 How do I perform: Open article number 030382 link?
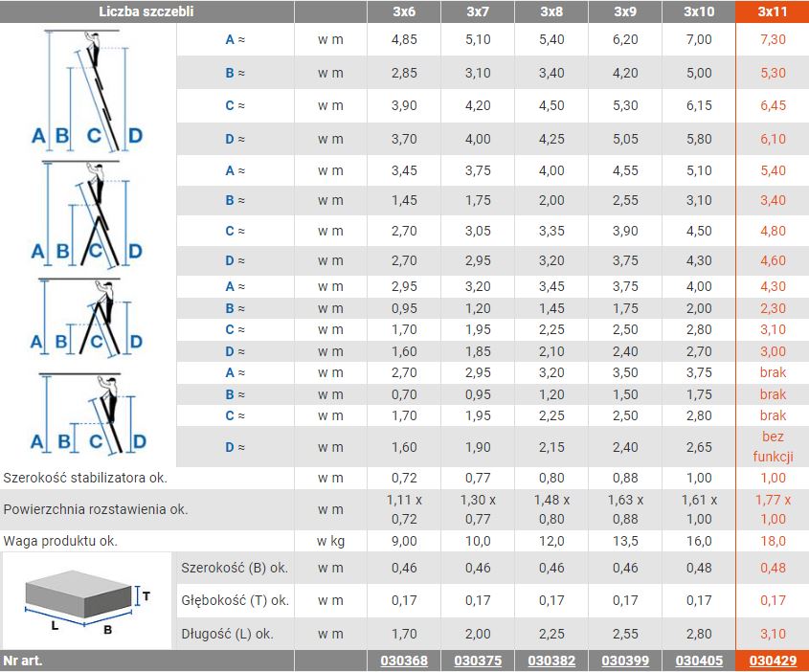coord(551,661)
